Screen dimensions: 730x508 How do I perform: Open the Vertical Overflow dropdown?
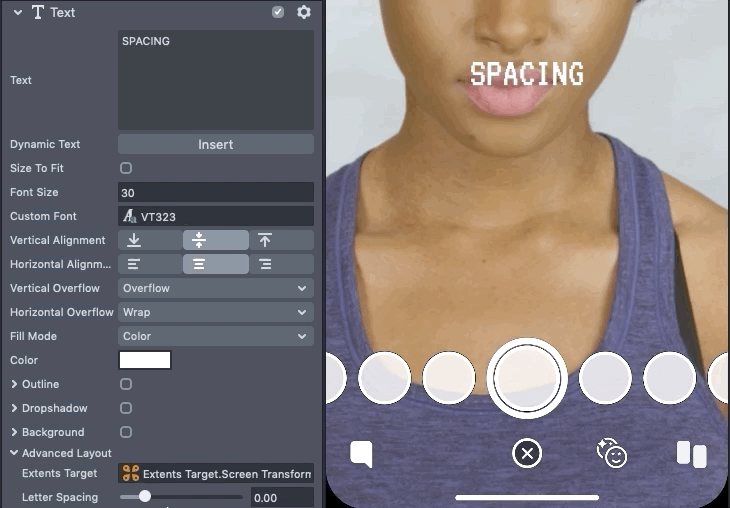216,288
